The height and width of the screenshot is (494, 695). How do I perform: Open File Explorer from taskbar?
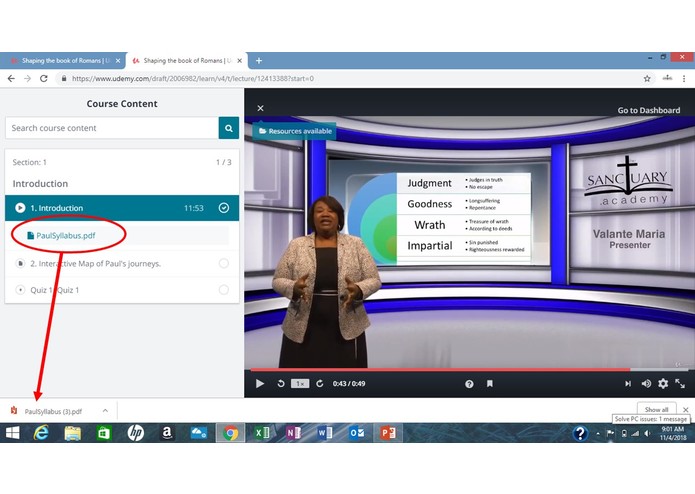point(72,433)
